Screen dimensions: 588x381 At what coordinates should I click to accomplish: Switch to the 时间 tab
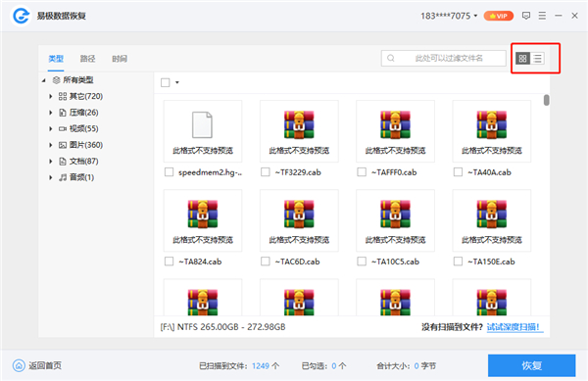tap(120, 59)
